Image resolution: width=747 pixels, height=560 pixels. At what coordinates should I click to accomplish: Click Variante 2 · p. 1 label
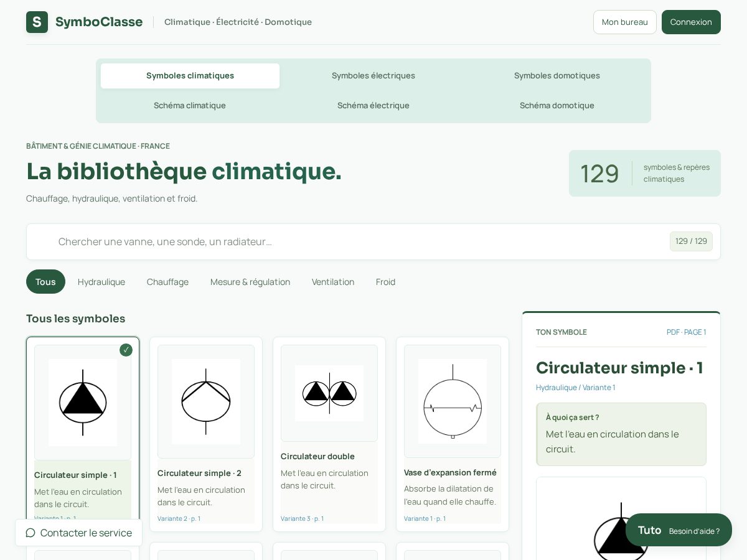pos(179,518)
